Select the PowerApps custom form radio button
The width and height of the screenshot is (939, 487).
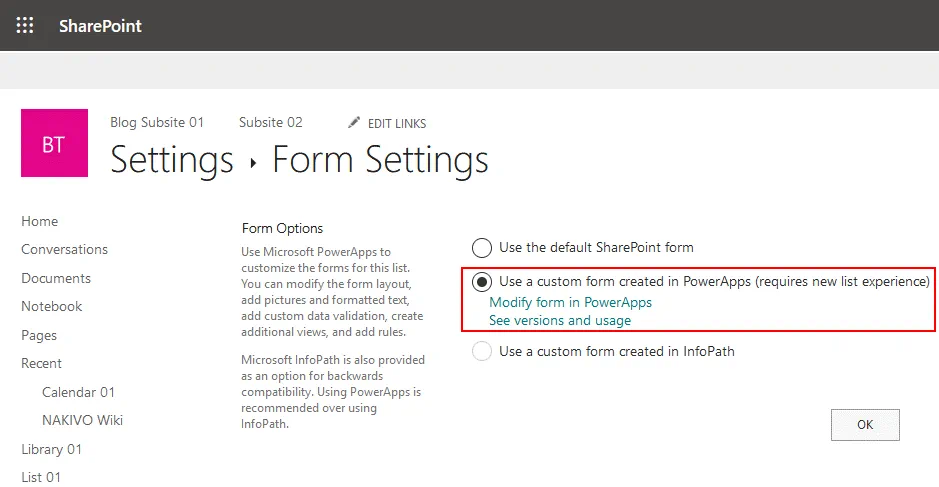click(x=482, y=282)
